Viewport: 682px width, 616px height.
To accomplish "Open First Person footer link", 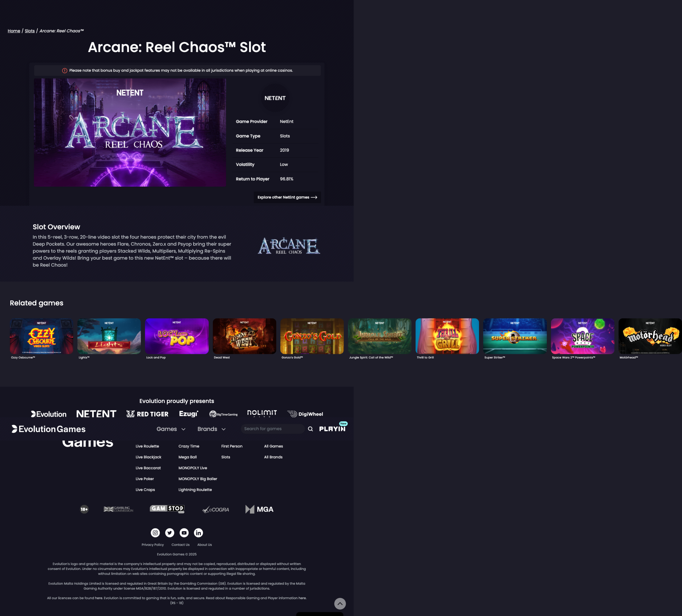I will pyautogui.click(x=232, y=446).
